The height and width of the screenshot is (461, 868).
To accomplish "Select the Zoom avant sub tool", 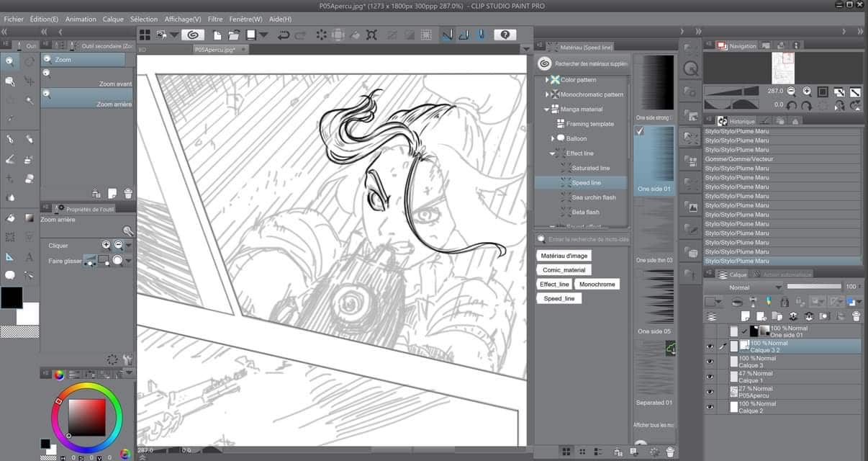I will [86, 78].
